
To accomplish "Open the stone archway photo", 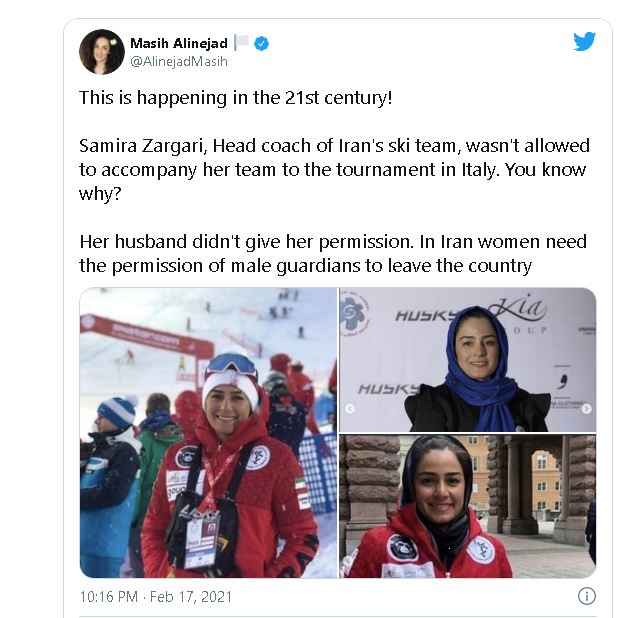I will coord(468,506).
